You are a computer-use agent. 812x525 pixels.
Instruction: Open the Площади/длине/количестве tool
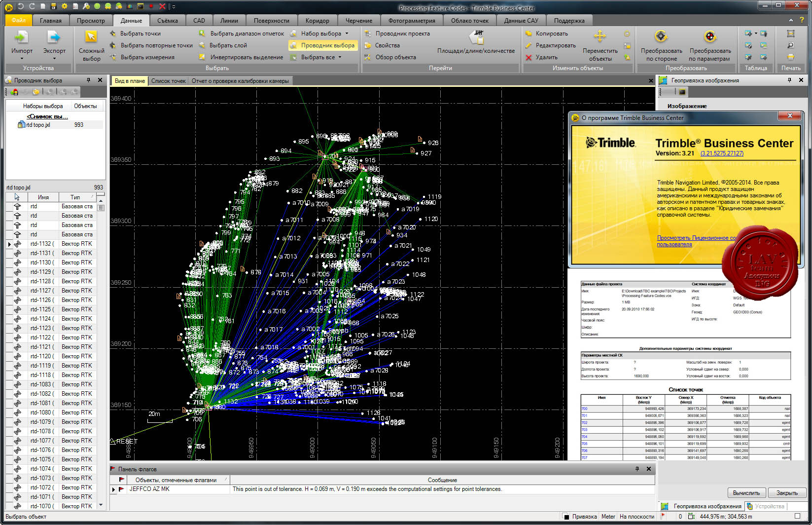pos(476,43)
